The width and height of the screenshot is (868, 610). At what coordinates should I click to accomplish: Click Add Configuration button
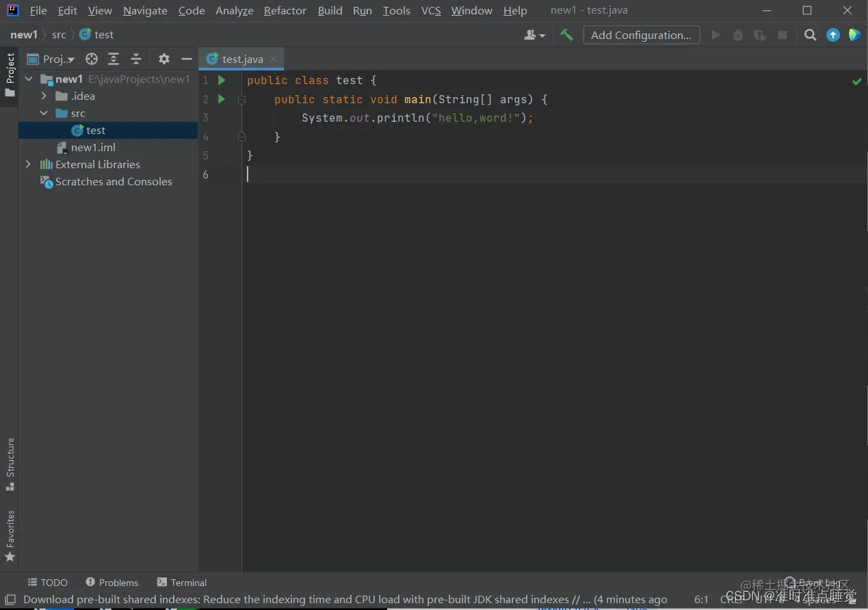[x=642, y=35]
